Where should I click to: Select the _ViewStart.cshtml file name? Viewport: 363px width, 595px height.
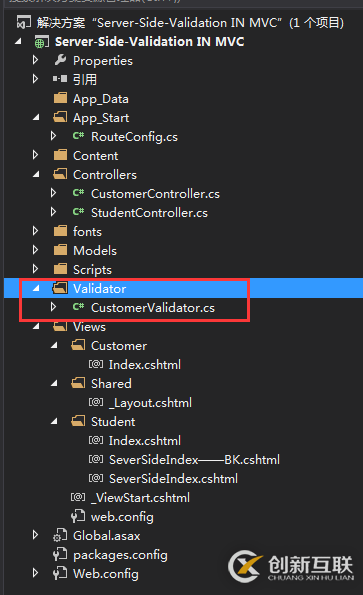(x=140, y=497)
